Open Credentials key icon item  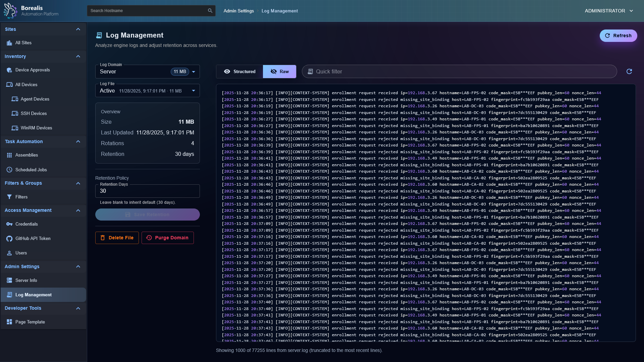coord(26,224)
